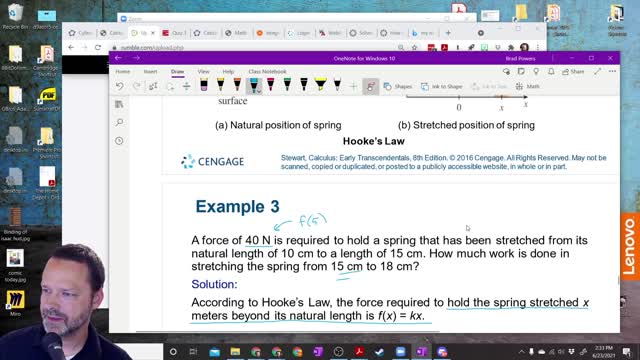Open a new Chrome tab with plus
Image resolution: width=640 pixels, height=360 pixels.
(x=448, y=33)
